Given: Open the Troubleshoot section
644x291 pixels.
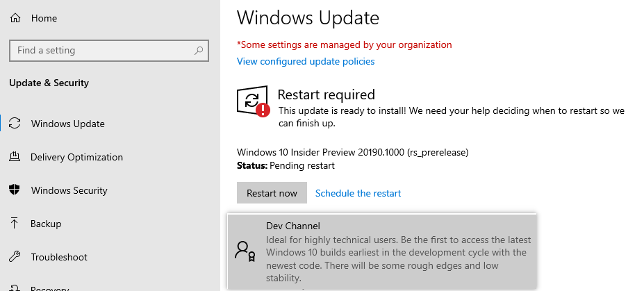Looking at the screenshot, I should 59,257.
